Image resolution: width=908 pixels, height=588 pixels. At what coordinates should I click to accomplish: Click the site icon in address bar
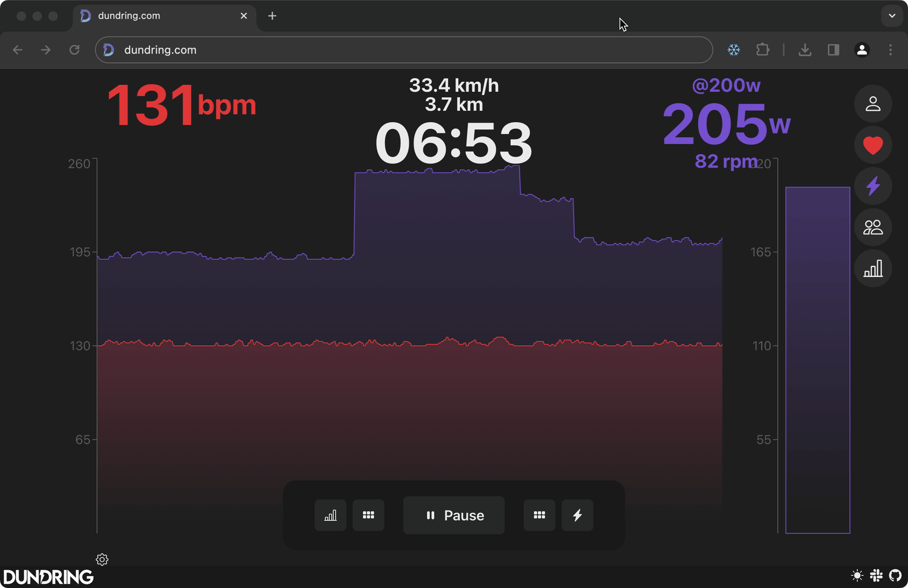[109, 50]
